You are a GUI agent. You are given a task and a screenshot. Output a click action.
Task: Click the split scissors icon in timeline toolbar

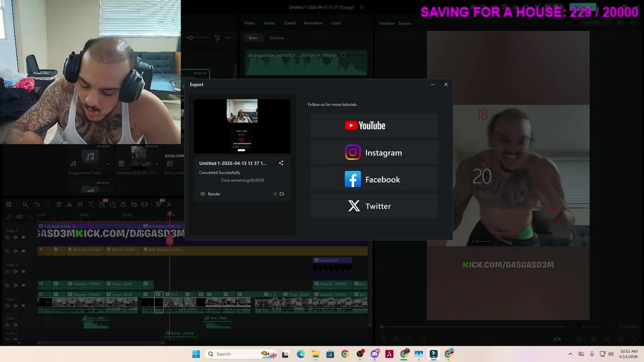(x=69, y=205)
